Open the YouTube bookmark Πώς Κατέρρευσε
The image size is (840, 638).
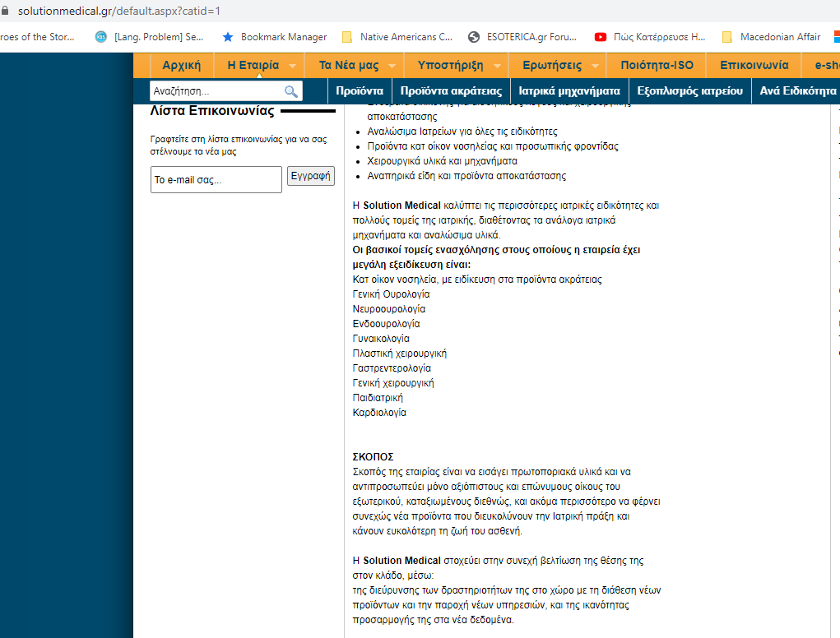pyautogui.click(x=650, y=37)
